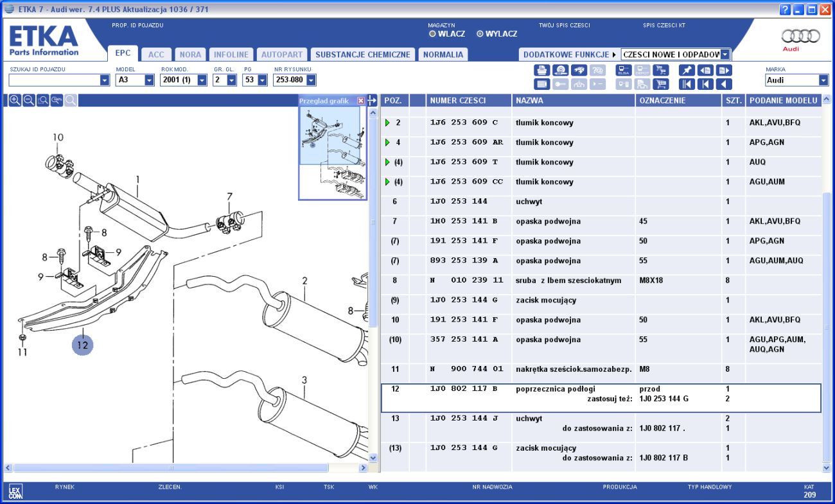Click the single-bar back arrow icon

[x=705, y=84]
